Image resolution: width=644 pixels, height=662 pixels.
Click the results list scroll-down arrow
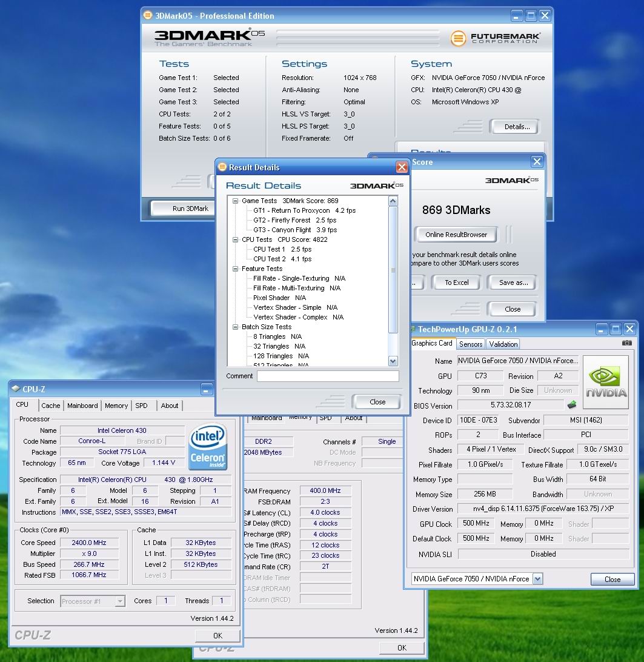[x=393, y=361]
